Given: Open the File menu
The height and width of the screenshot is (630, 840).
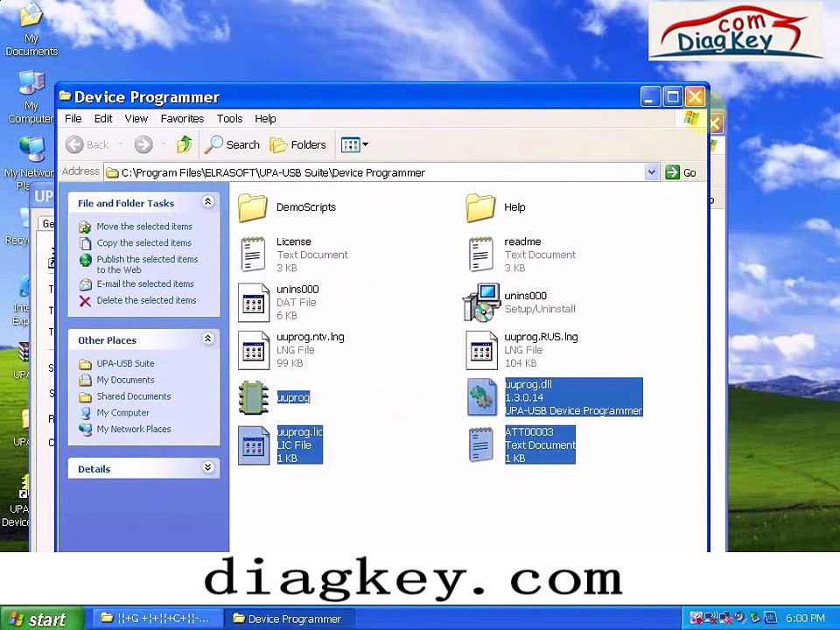Looking at the screenshot, I should [x=73, y=118].
